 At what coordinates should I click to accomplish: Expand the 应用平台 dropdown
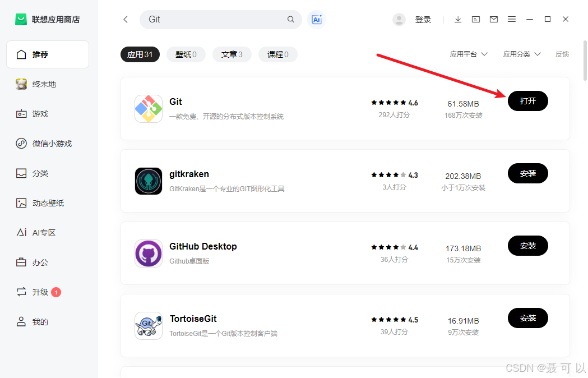coord(469,54)
